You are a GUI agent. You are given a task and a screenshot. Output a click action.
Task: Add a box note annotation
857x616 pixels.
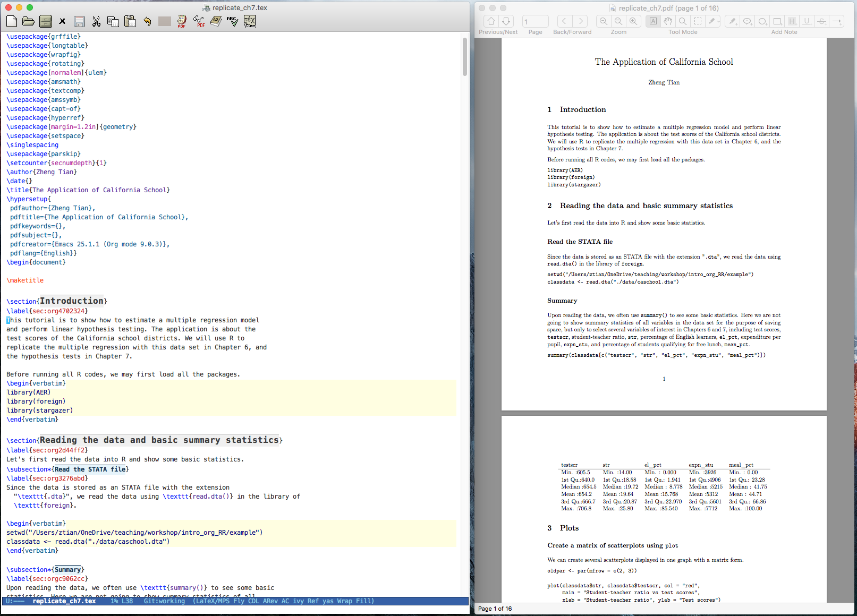[x=777, y=21]
